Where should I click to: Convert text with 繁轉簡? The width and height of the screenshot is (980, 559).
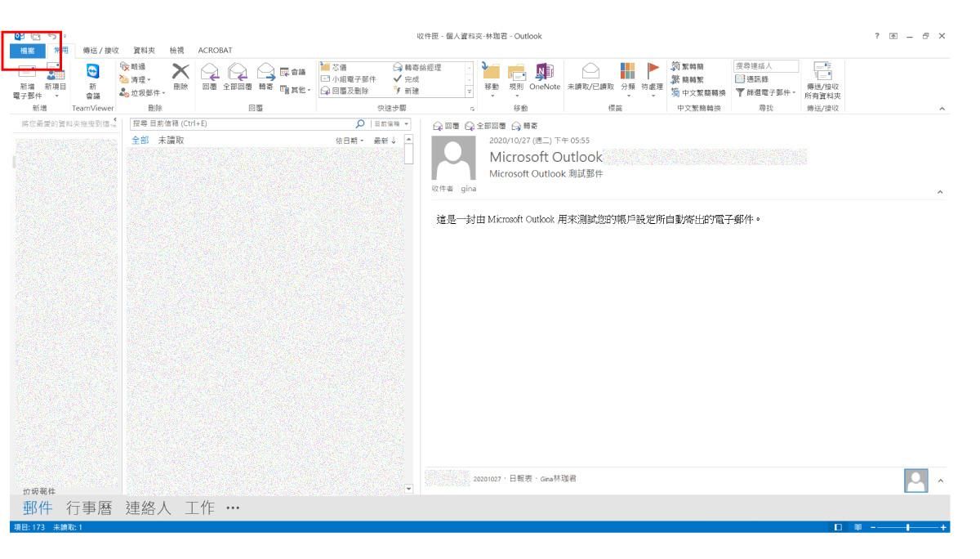[692, 67]
